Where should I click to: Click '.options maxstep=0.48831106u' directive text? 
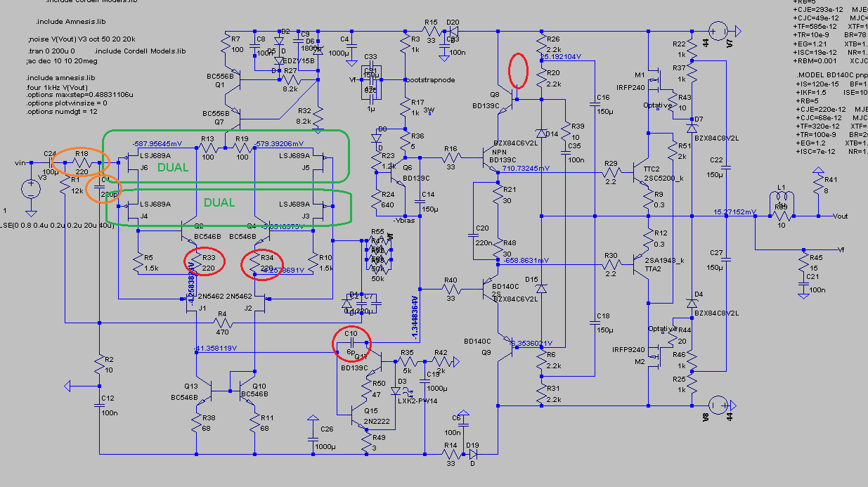click(79, 94)
